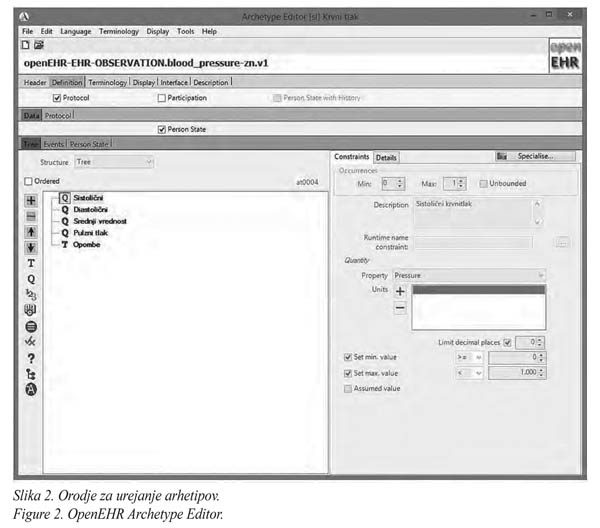The width and height of the screenshot is (600, 528).
Task: Click the runtime name constraint browse button
Action: [x=562, y=243]
